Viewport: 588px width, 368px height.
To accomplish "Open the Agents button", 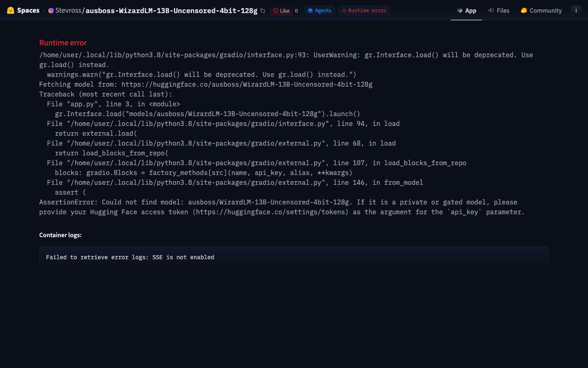I will [x=319, y=10].
